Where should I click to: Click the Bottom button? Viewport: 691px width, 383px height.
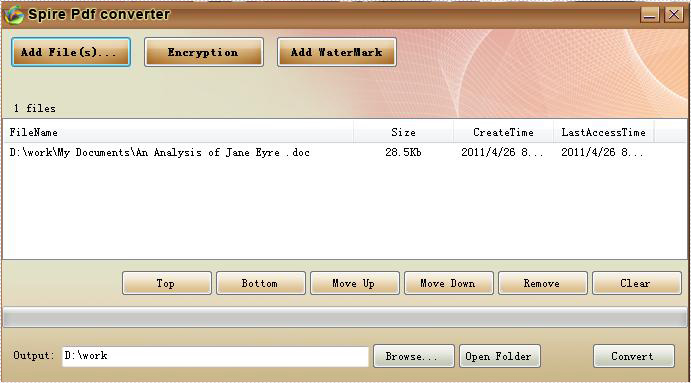pos(260,283)
